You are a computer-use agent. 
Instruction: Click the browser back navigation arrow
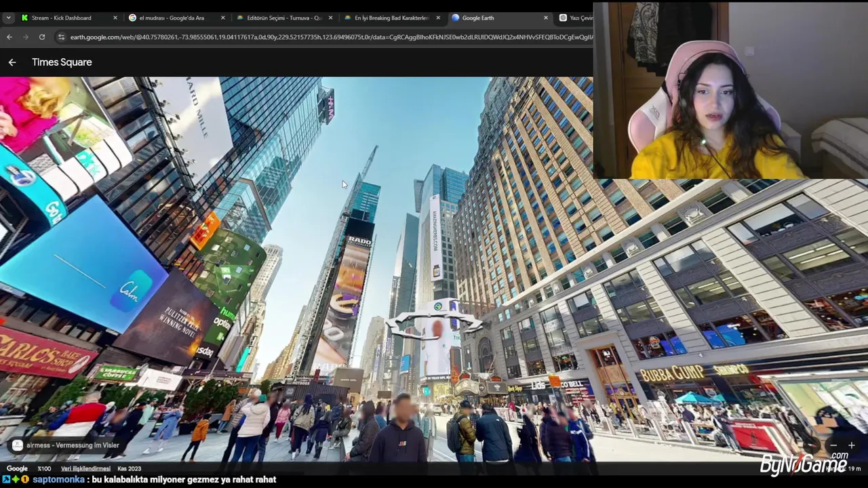[x=9, y=37]
